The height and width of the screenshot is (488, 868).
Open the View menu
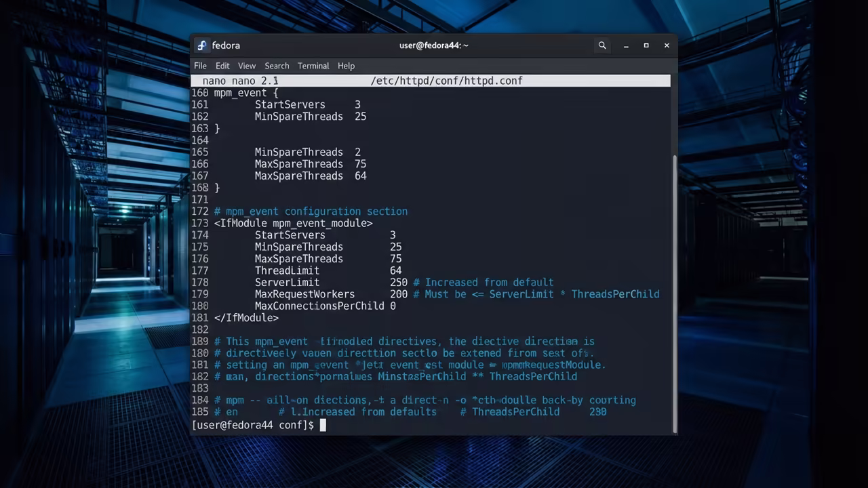click(x=247, y=66)
